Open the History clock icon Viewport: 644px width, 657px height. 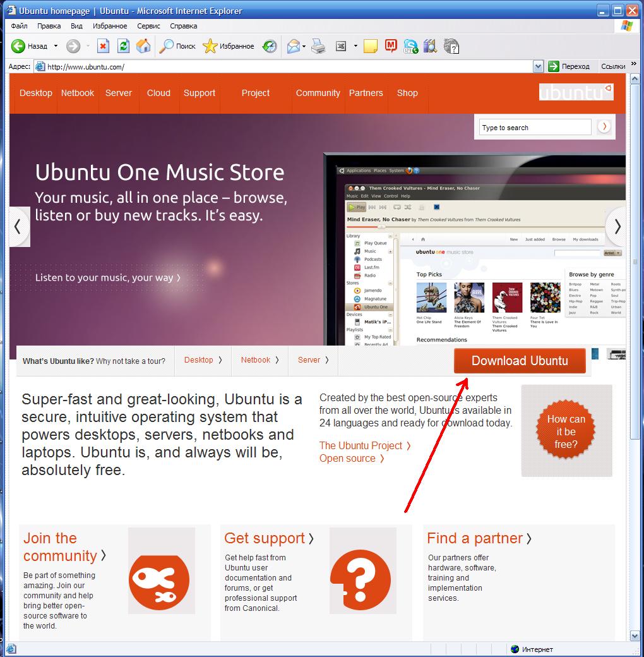270,46
